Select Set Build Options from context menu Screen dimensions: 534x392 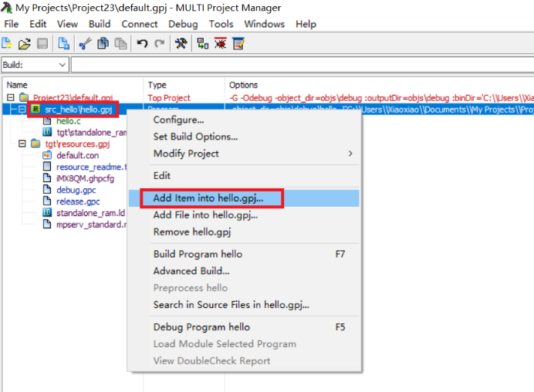pos(195,137)
